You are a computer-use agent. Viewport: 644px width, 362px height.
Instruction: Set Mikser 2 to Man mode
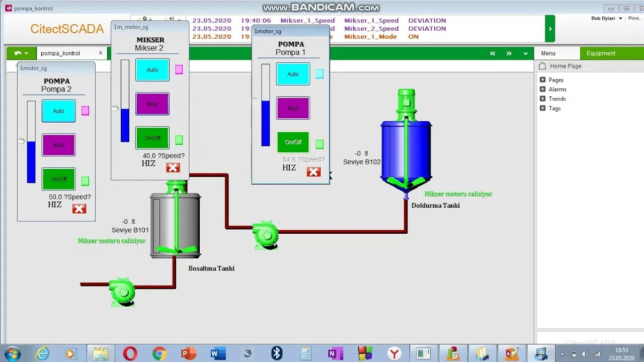pos(152,104)
